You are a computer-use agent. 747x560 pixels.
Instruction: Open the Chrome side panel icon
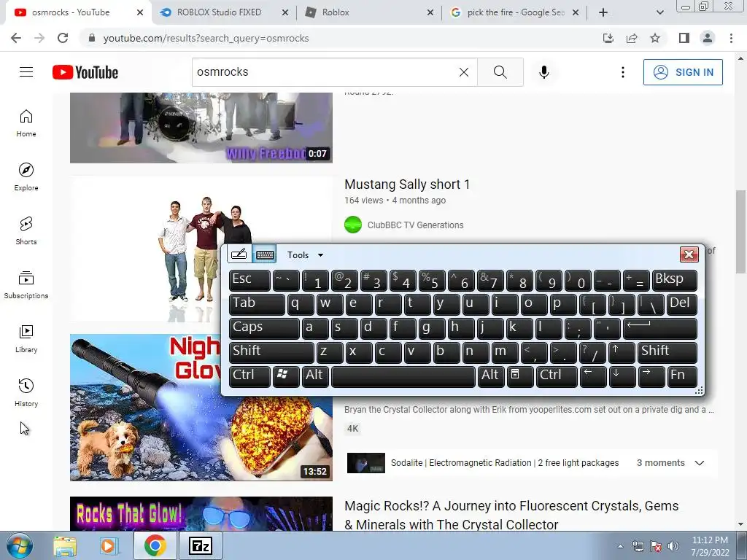[684, 38]
